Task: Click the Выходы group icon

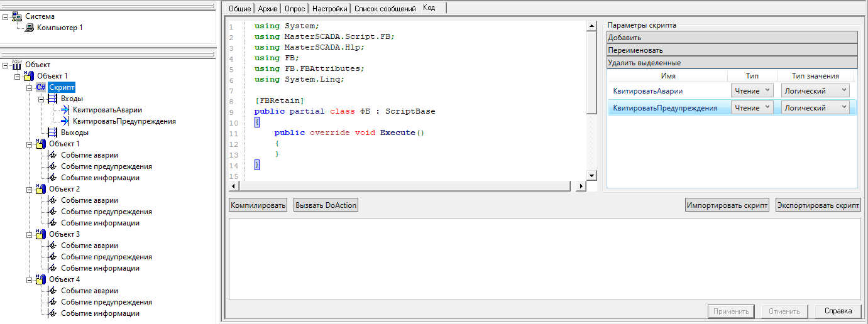Action: click(53, 132)
